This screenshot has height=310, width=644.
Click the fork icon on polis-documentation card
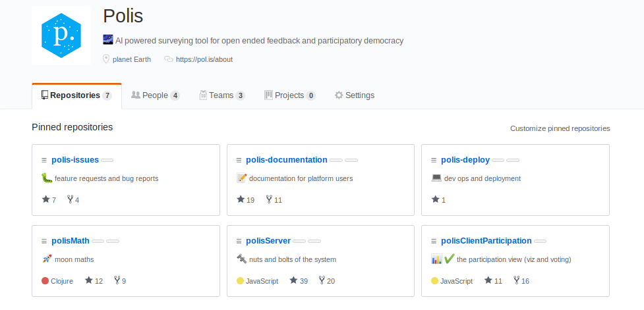269,199
